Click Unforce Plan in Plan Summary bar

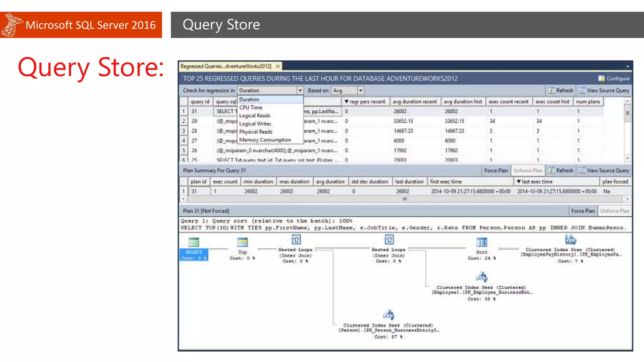point(528,170)
